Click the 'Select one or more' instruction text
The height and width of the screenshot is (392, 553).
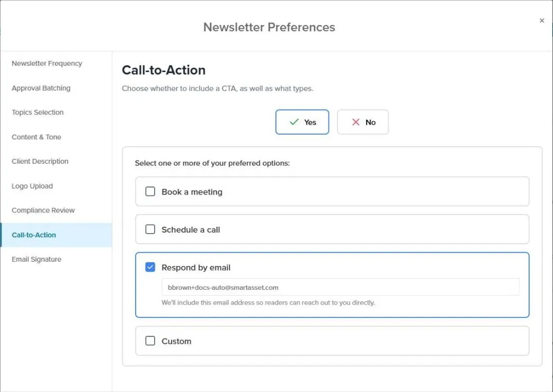(x=212, y=163)
